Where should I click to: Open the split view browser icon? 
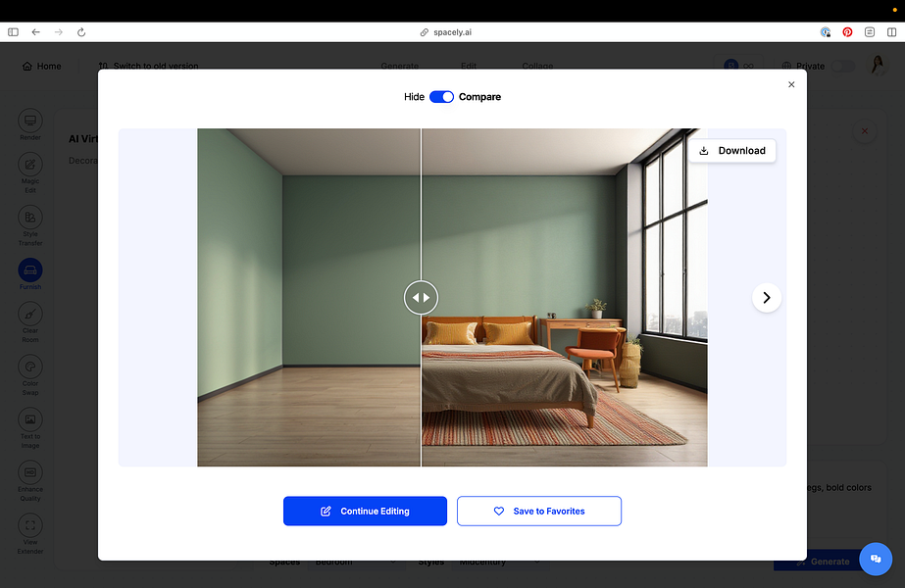tap(891, 32)
